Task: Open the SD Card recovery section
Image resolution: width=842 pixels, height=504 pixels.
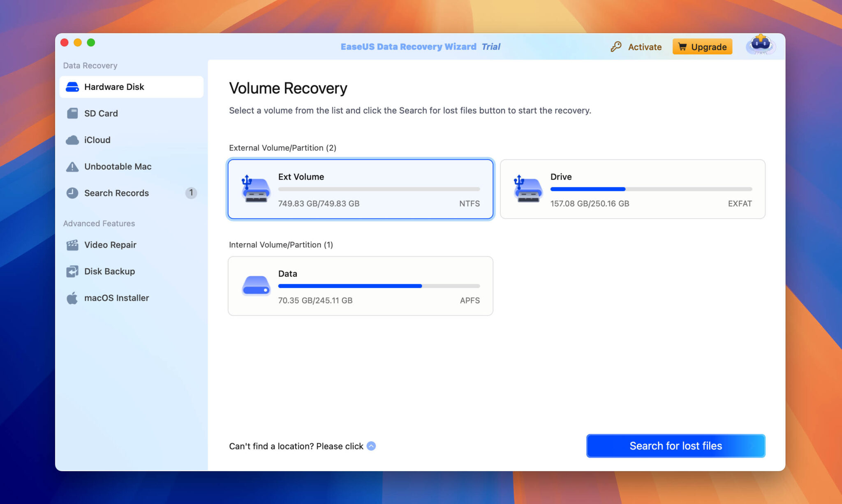Action: point(101,113)
